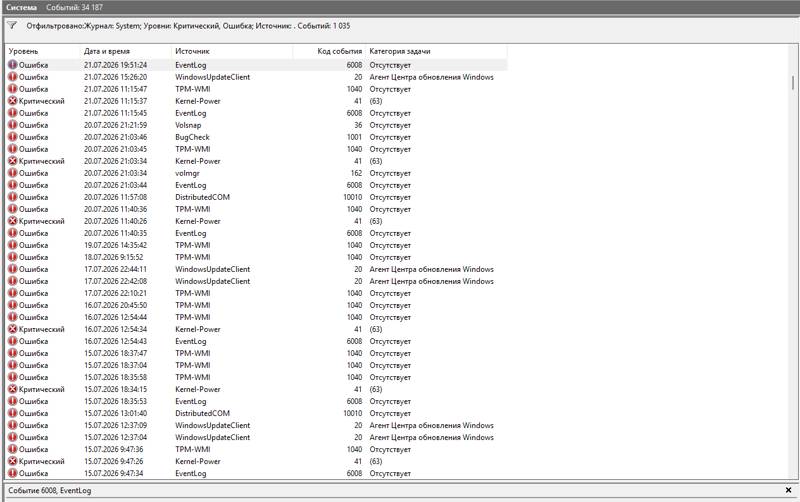Click error icon of WindowsUpdateClient row 21.07.2026 15:26:20
The image size is (800, 502).
click(13, 77)
